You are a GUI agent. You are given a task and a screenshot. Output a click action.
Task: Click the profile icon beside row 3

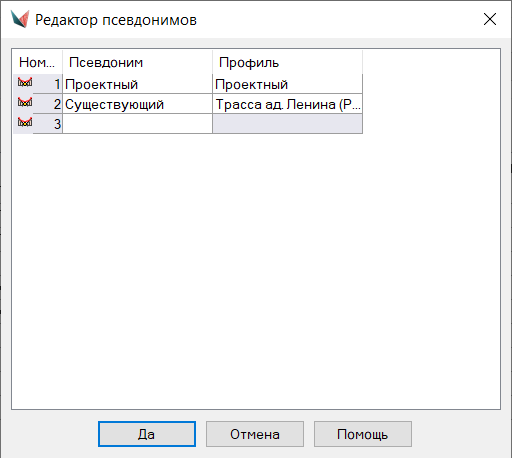[x=25, y=122]
